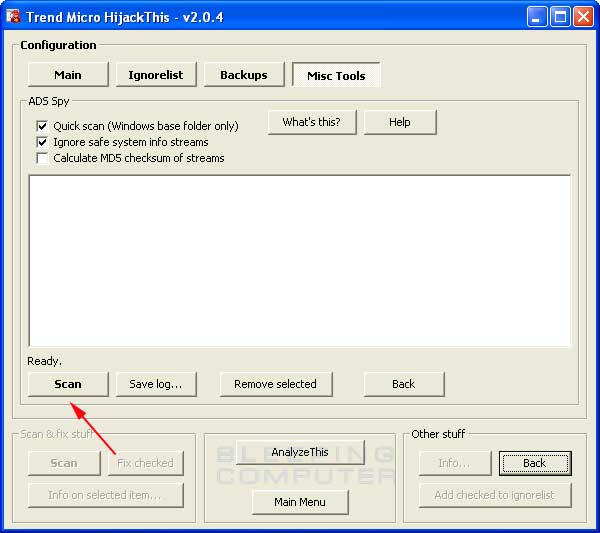Screen dimensions: 600x533
Task: Open ADS Spy Help
Action: 400,122
